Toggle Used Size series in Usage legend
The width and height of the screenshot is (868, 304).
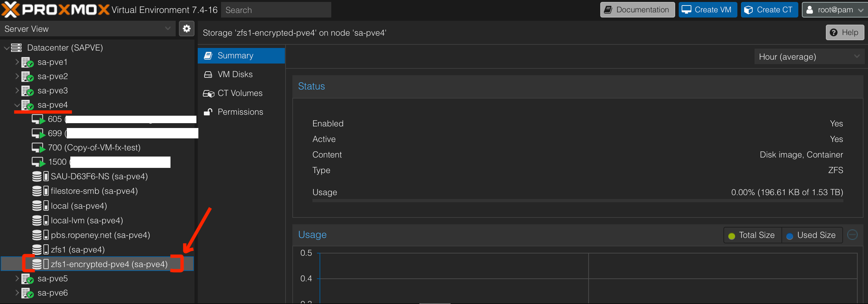tap(811, 235)
